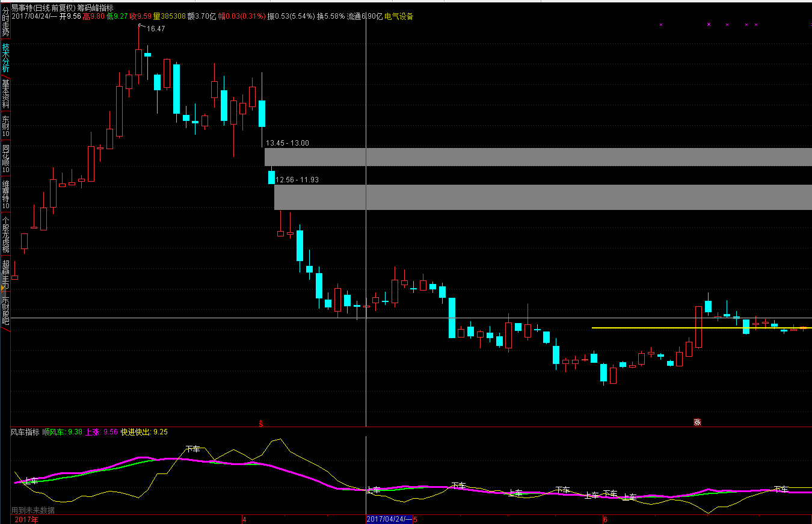Click the turnover rate 换5.58%
Viewport: 812px width, 524px height.
pyautogui.click(x=331, y=17)
